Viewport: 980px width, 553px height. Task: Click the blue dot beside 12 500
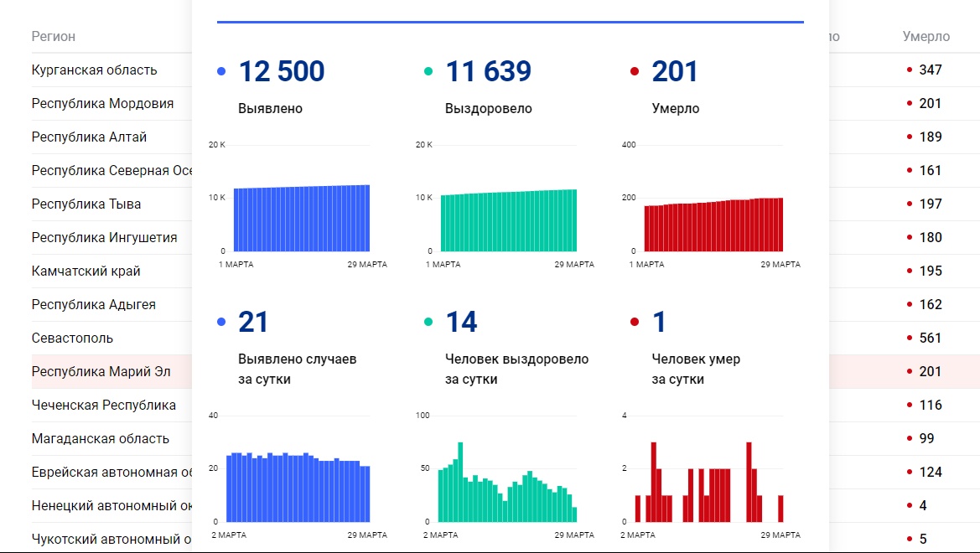pos(221,72)
